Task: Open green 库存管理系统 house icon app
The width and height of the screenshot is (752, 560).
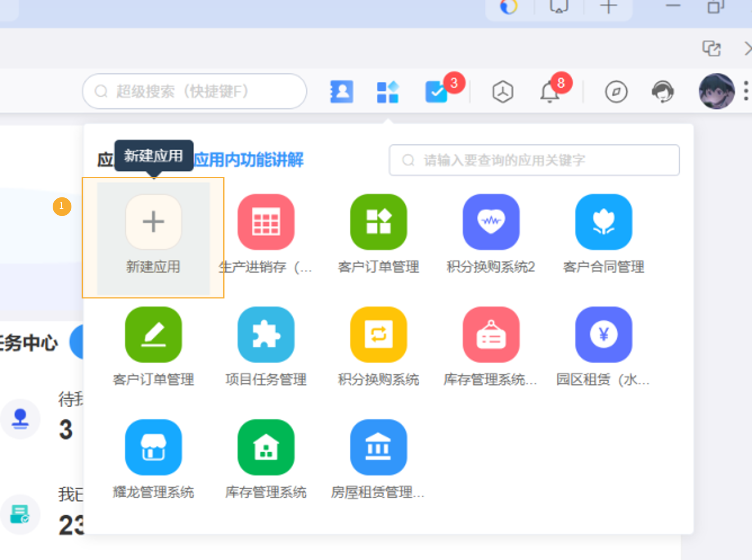Action: [266, 447]
